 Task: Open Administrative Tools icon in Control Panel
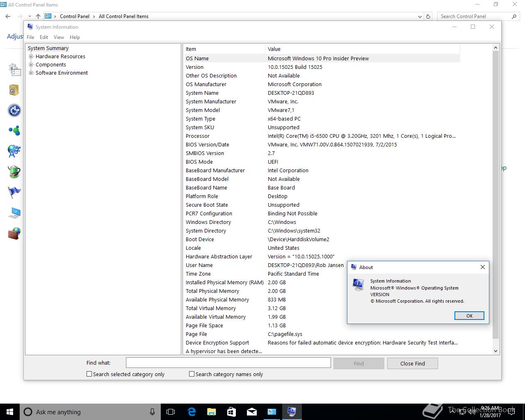[x=14, y=70]
